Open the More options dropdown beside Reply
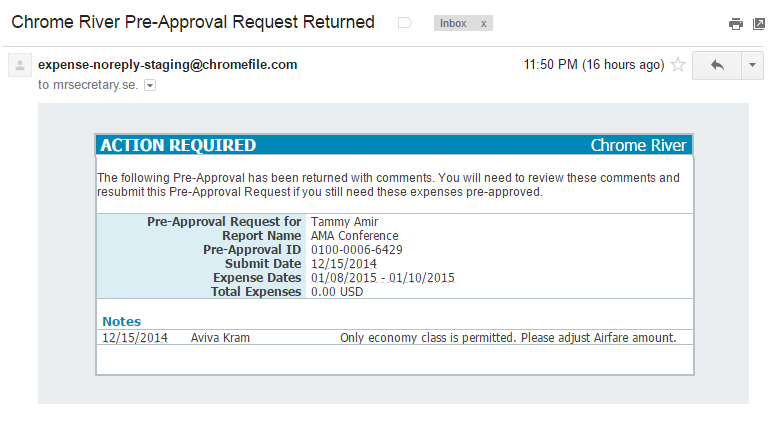784x427 pixels. pyautogui.click(x=752, y=65)
